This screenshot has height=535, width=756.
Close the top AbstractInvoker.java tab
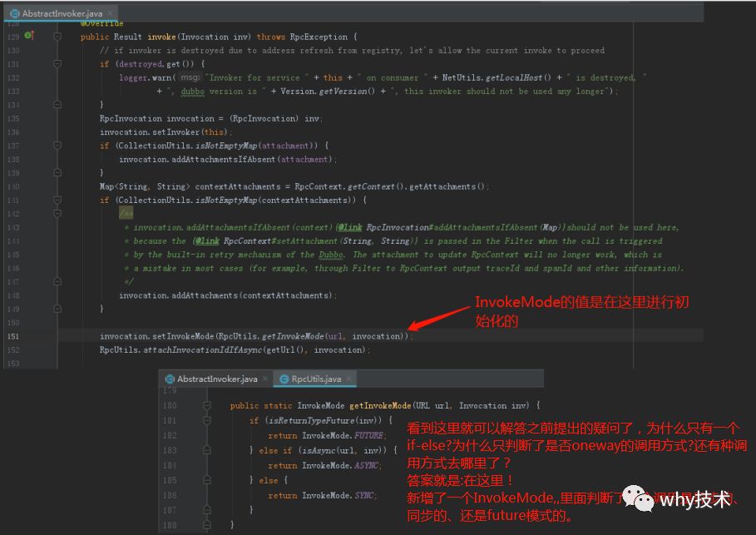click(x=111, y=13)
